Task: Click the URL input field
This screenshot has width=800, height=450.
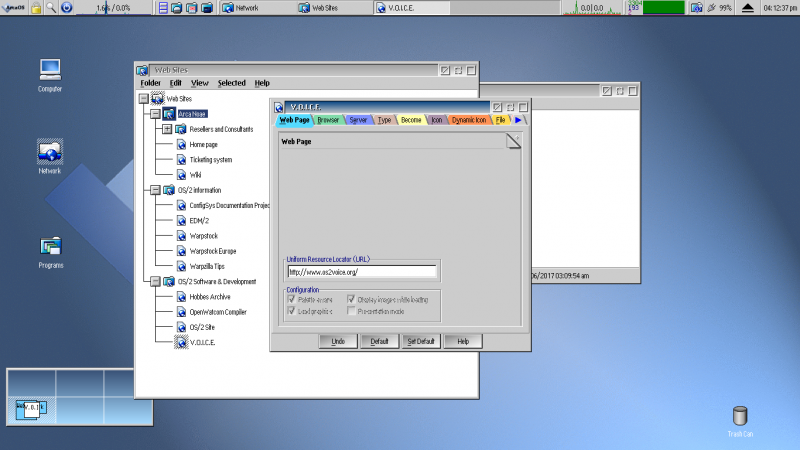Action: [362, 272]
